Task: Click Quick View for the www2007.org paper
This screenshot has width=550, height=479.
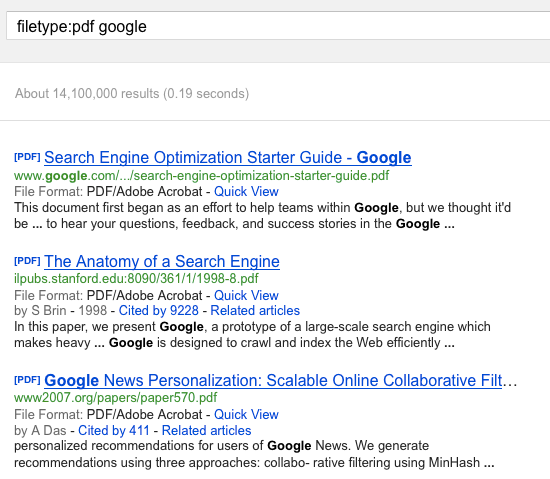Action: 246,414
